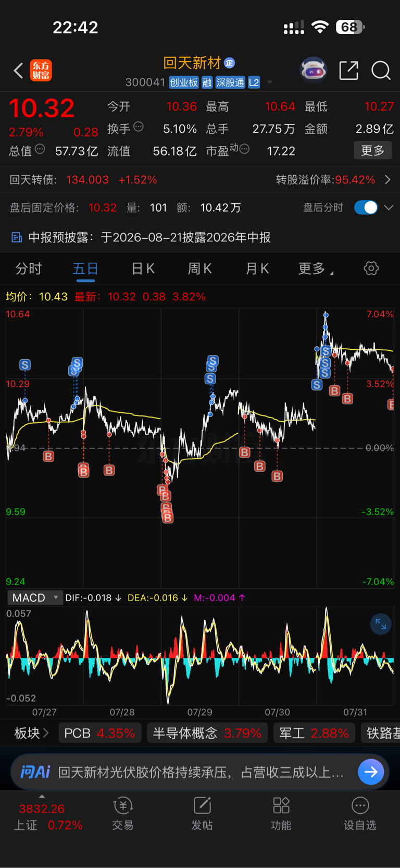
Task: Open the MACD indicator dropdown
Action: pyautogui.click(x=35, y=598)
